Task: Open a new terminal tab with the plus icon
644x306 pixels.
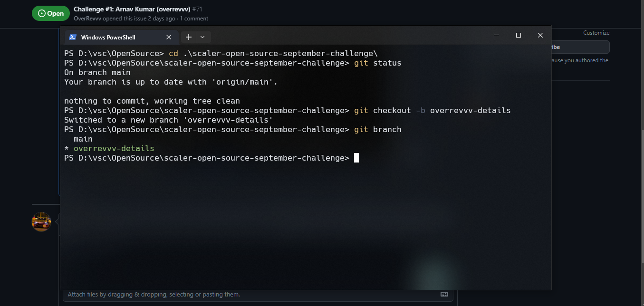Action: [x=188, y=37]
